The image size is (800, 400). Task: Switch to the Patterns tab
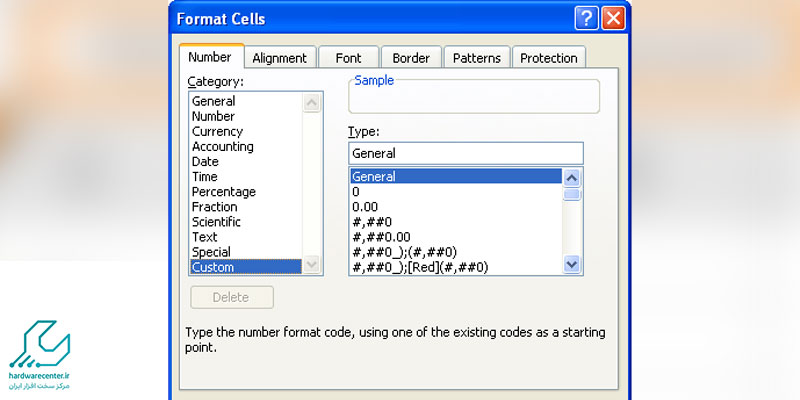[477, 58]
